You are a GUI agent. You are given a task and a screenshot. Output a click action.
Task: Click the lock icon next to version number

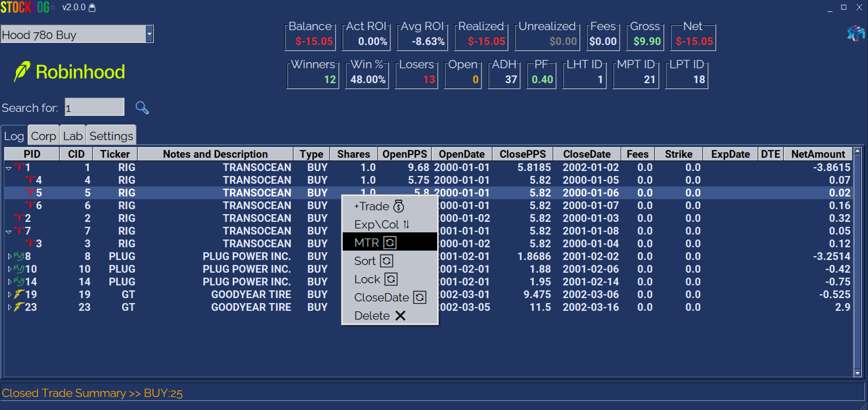tap(92, 8)
